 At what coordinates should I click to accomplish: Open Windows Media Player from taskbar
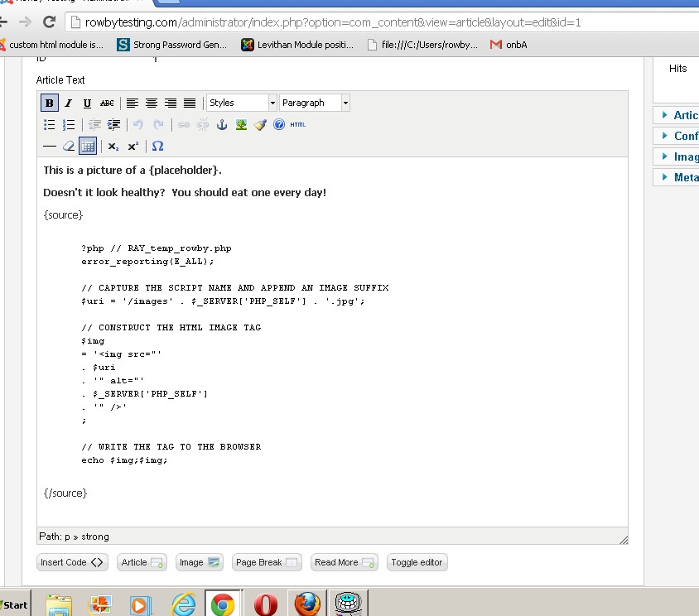141,605
